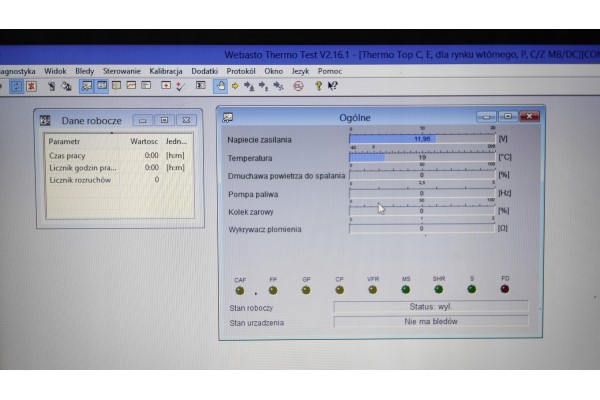Open the Jezyk language menu
Screen dimensions: 600x400
300,71
